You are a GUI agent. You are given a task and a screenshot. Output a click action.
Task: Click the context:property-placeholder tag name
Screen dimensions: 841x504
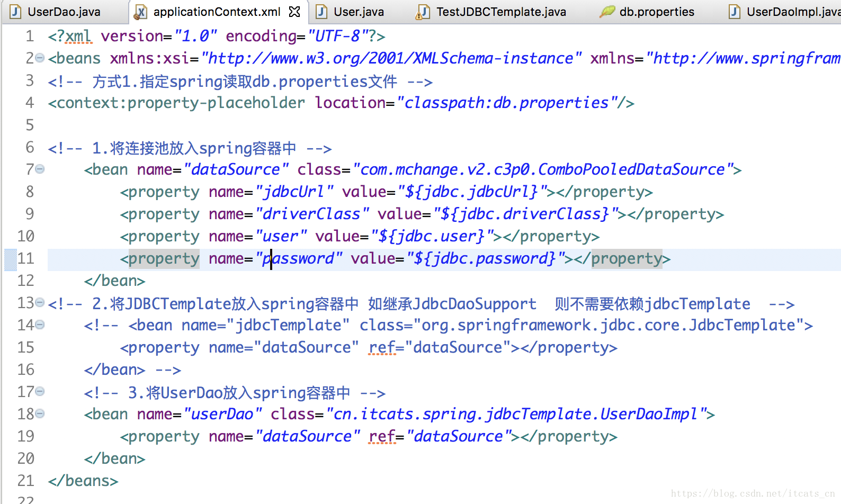pyautogui.click(x=181, y=103)
